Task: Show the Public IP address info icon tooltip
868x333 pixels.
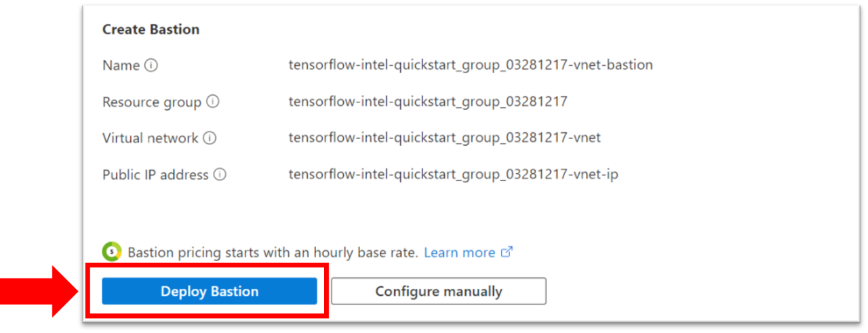Action: click(220, 174)
